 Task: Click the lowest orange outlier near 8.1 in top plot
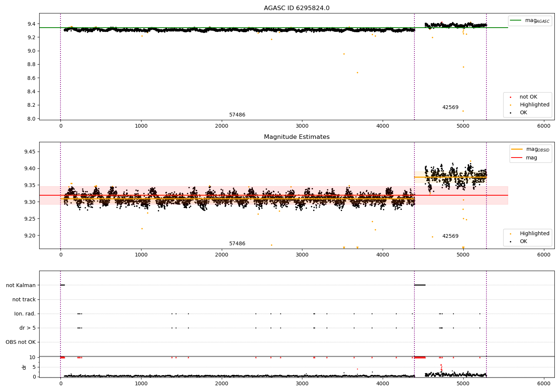(x=463, y=111)
